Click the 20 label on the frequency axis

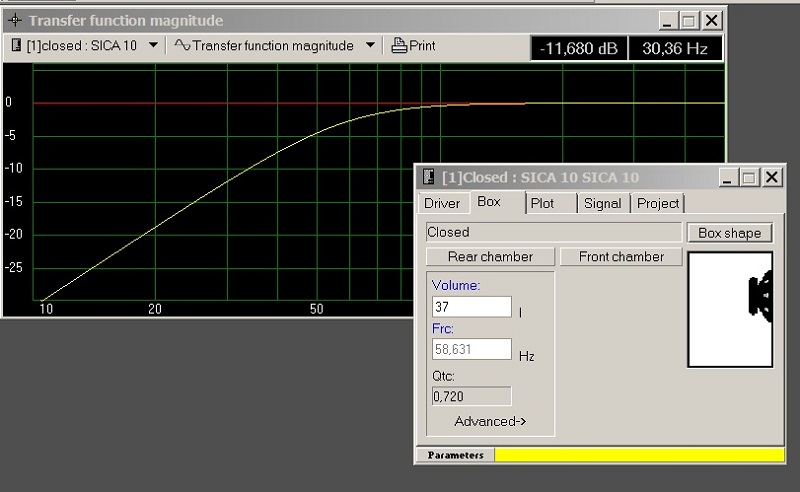[155, 309]
